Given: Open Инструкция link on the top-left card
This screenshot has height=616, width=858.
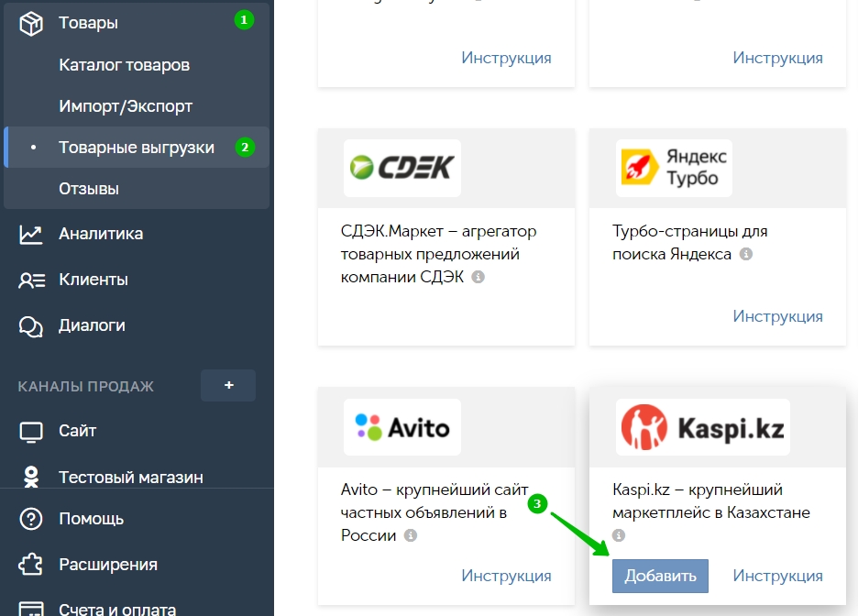Looking at the screenshot, I should pyautogui.click(x=506, y=58).
